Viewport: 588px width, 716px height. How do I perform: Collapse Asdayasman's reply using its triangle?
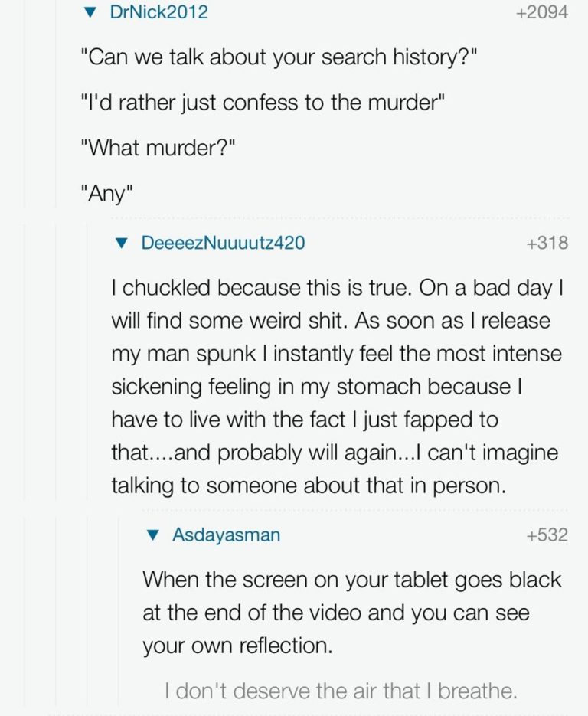(152, 535)
